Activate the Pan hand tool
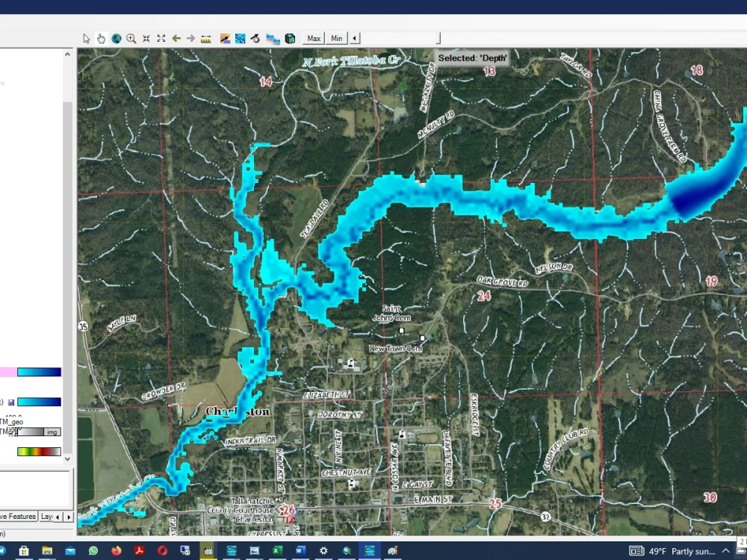Screen dimensions: 747x560 101,38
